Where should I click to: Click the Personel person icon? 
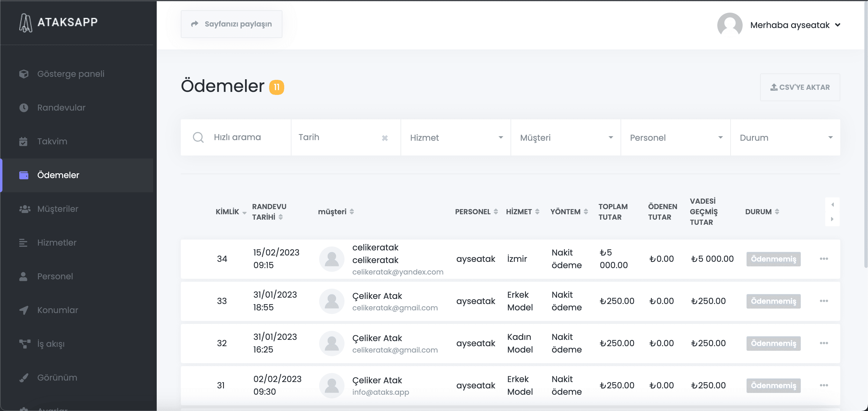[x=23, y=276]
